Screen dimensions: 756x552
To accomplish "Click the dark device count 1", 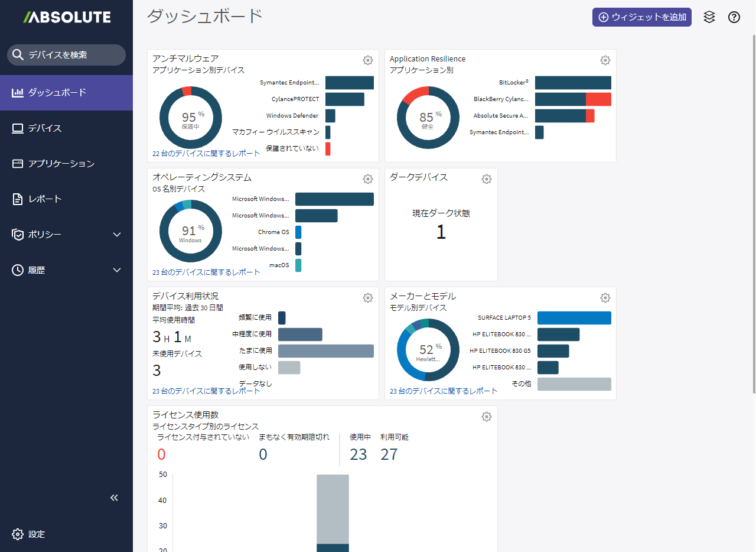I will tap(441, 232).
